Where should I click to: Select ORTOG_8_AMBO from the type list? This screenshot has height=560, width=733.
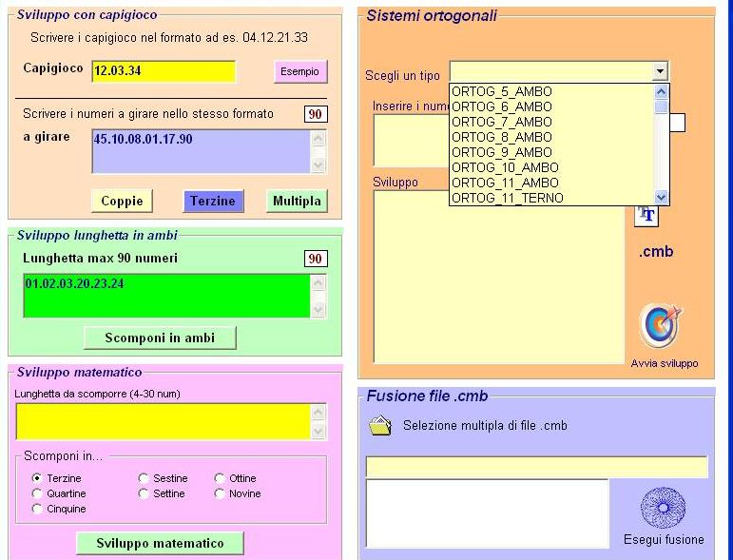[x=501, y=137]
